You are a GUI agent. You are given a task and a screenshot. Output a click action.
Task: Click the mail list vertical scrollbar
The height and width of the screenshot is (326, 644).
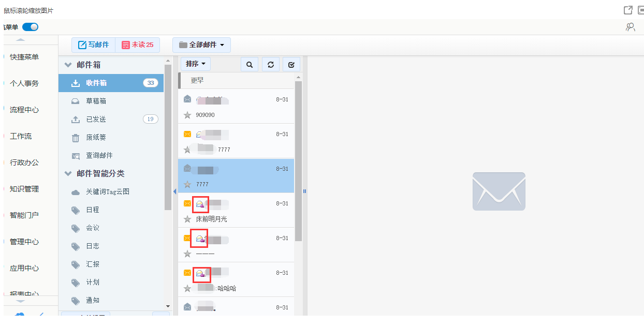tap(298, 160)
